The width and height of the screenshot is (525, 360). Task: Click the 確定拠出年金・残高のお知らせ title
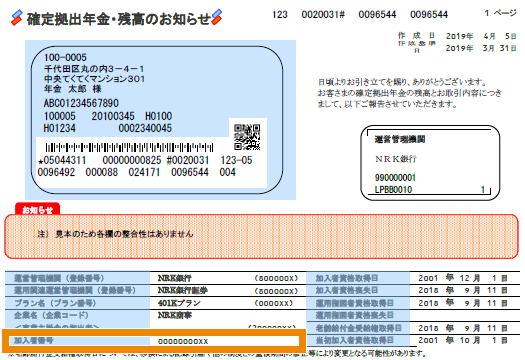click(x=119, y=19)
